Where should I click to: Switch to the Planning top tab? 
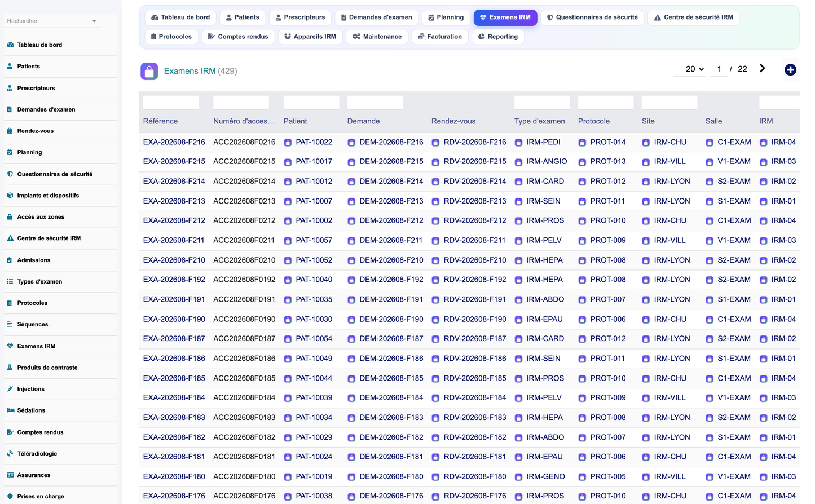tap(446, 17)
